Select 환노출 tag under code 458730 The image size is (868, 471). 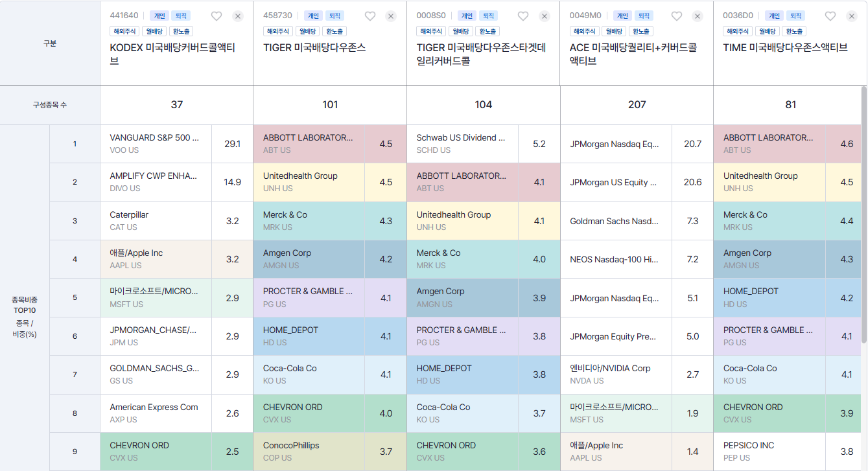click(x=334, y=31)
